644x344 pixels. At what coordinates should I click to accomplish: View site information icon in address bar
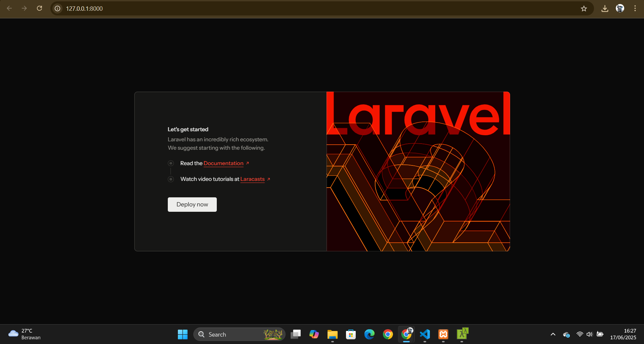(x=58, y=9)
